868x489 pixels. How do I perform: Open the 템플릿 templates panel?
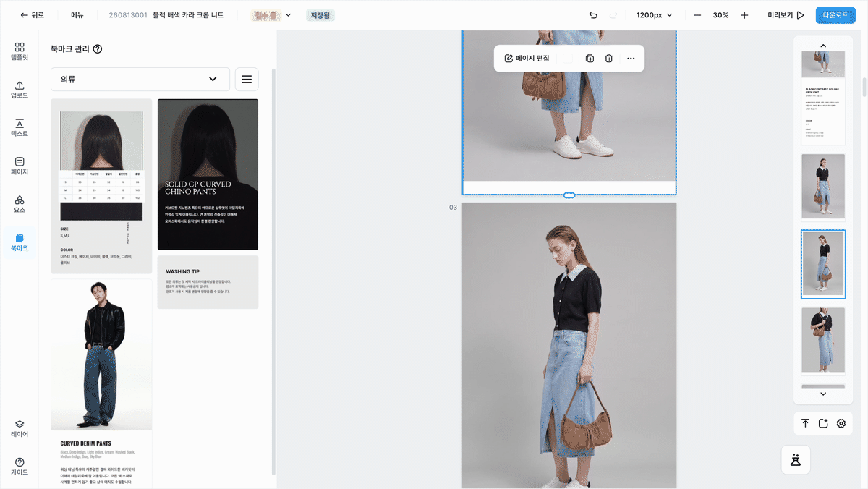point(20,51)
